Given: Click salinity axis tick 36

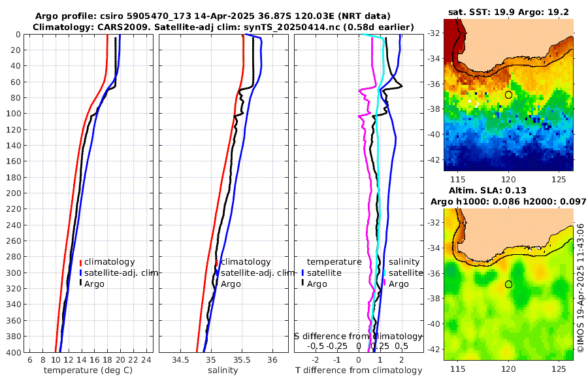Looking at the screenshot, I should click(272, 360).
